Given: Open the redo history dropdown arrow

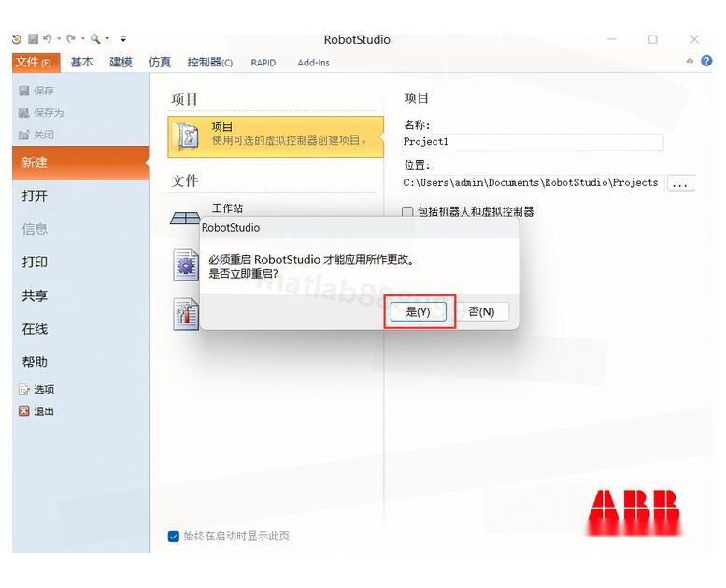Looking at the screenshot, I should point(83,39).
